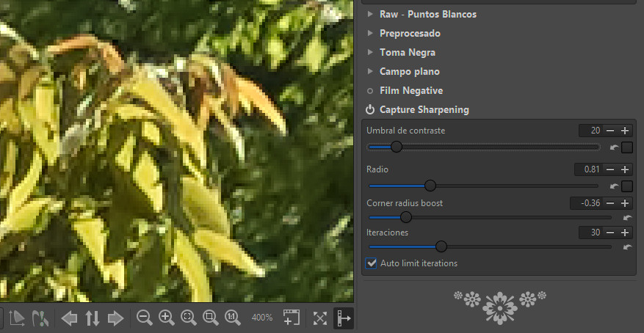Set zoom to 1:1 magnifier
The height and width of the screenshot is (333, 644).
pos(233,318)
